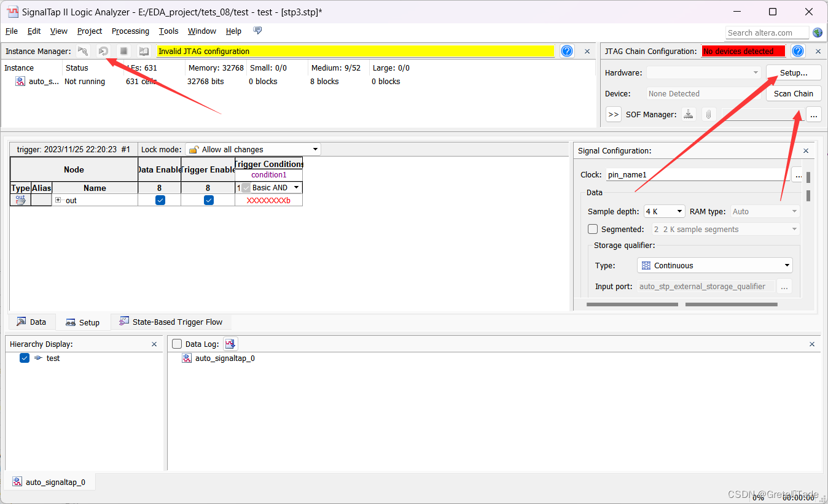This screenshot has height=504, width=828.
Task: Click the Program Device icon in SOF Manager
Action: [689, 114]
